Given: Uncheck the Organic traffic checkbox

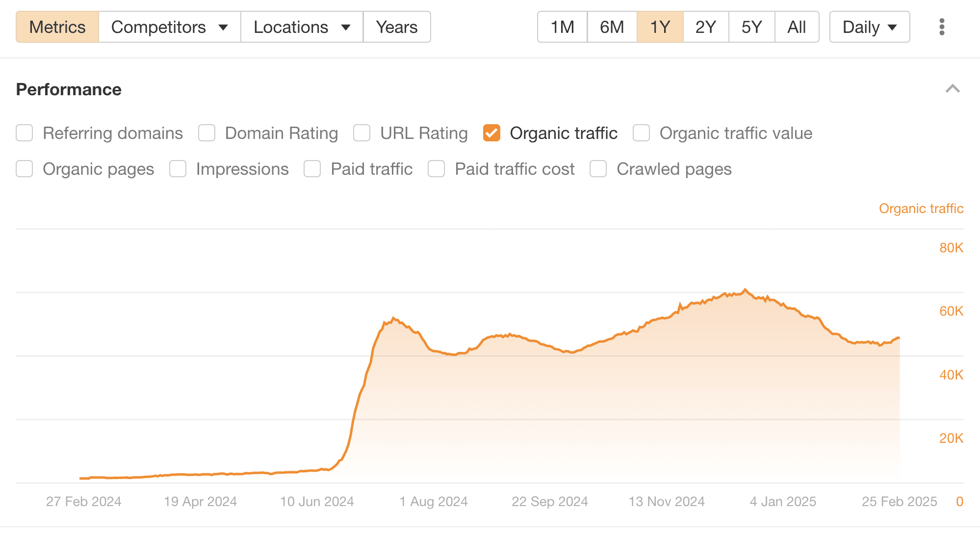Looking at the screenshot, I should click(491, 133).
